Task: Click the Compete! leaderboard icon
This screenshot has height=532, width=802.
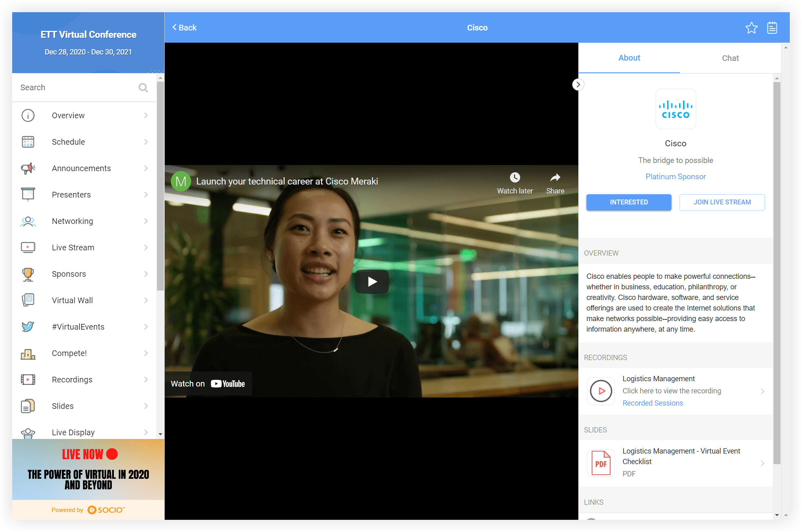Action: click(x=28, y=354)
